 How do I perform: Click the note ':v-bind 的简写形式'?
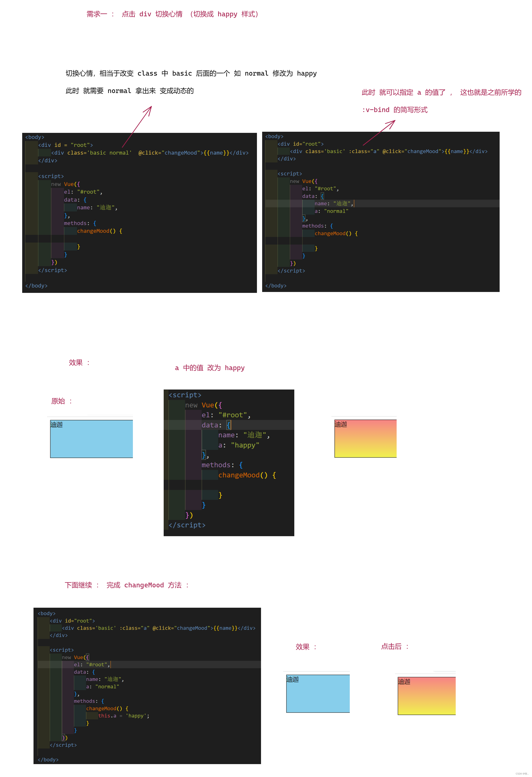coord(395,110)
